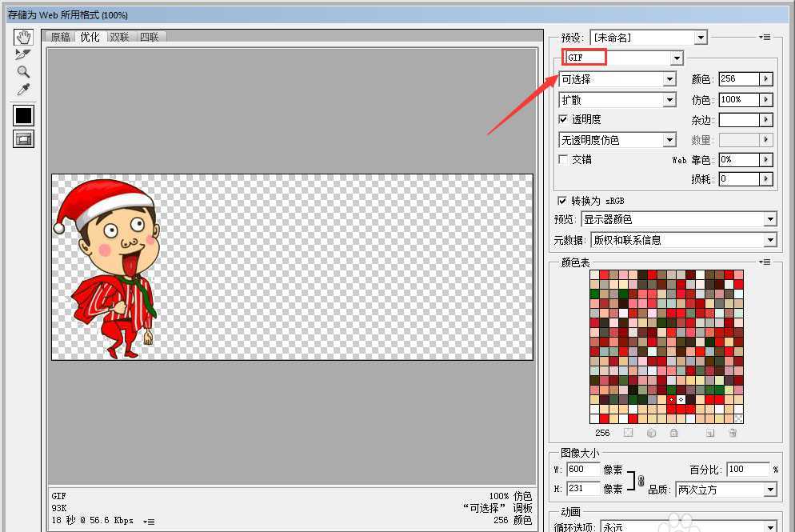Open the optimize preset flyout menu

point(765,37)
